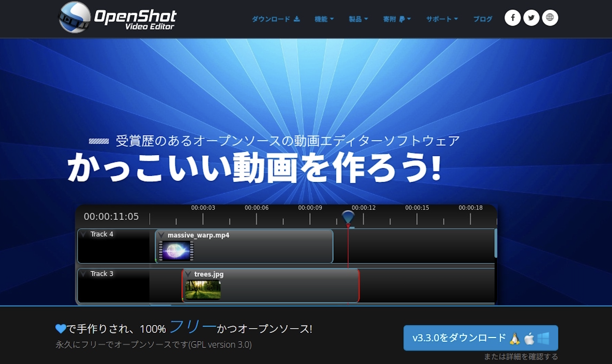The width and height of the screenshot is (612, 364).
Task: Select the Apple icon on the download button
Action: (528, 338)
